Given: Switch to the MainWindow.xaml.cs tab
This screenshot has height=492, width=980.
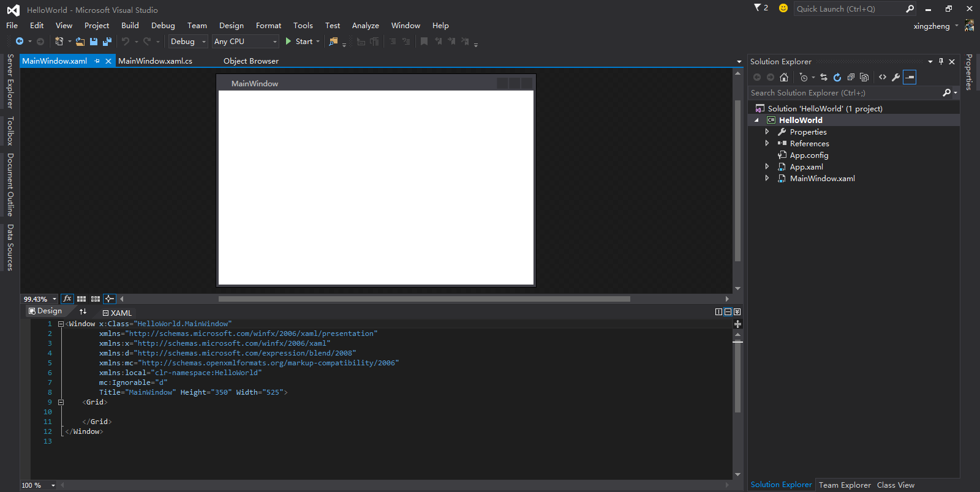Looking at the screenshot, I should coord(155,61).
